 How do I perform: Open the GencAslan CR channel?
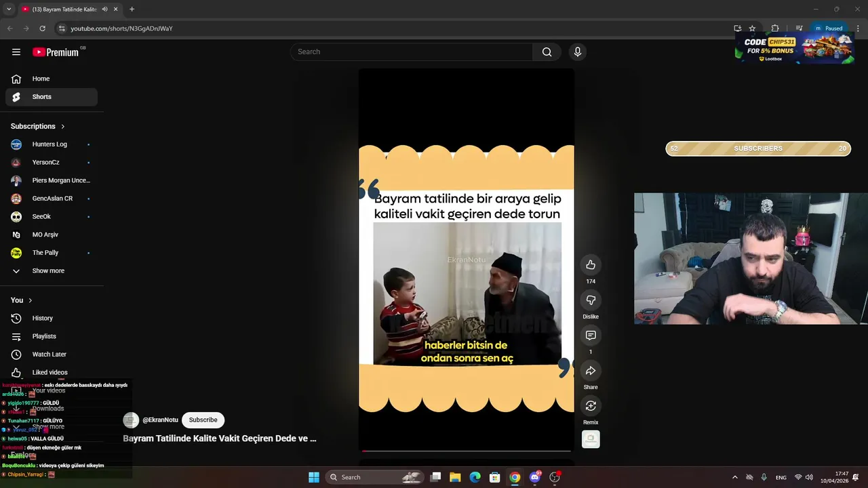pyautogui.click(x=52, y=199)
